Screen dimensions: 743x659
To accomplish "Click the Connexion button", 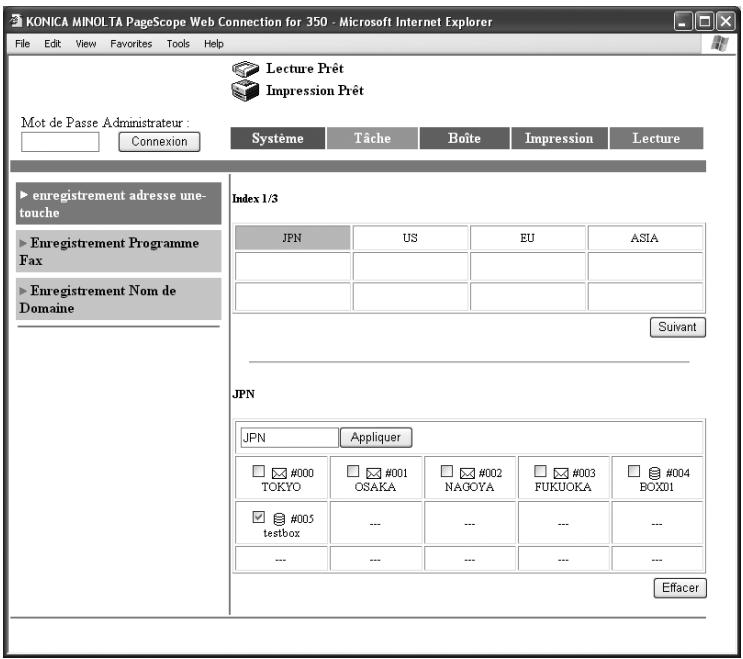I will tap(159, 142).
